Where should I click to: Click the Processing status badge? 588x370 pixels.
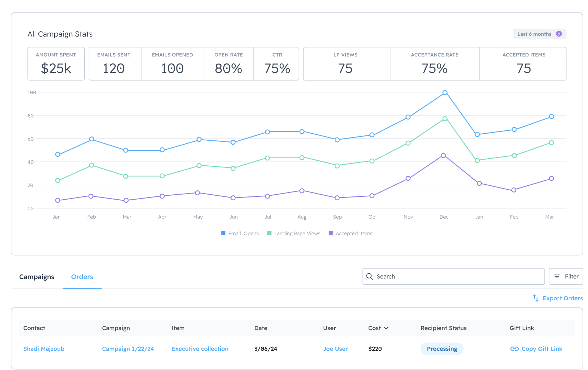442,349
